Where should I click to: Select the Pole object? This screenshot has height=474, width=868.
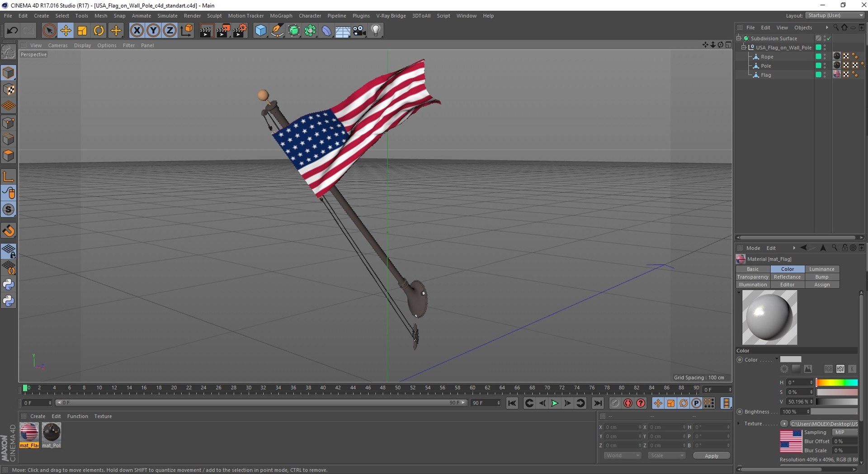tap(766, 66)
